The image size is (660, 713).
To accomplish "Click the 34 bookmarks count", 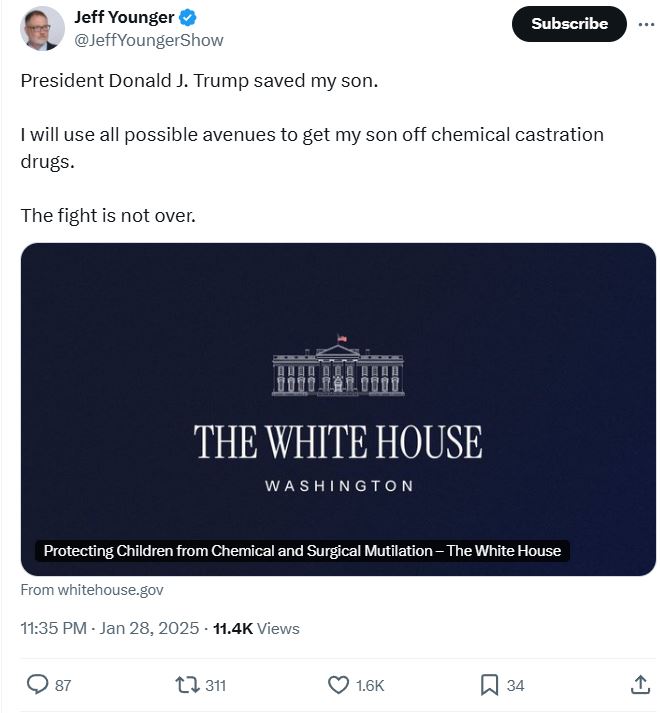I will 515,685.
